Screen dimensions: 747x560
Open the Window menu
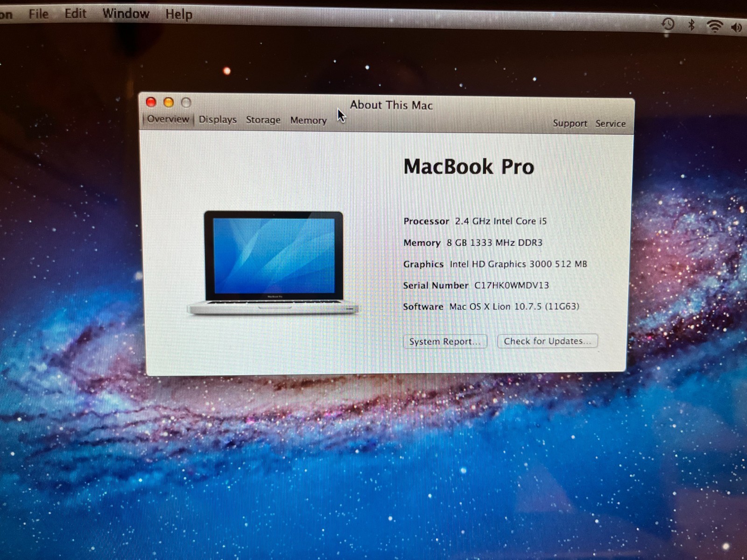click(x=126, y=14)
